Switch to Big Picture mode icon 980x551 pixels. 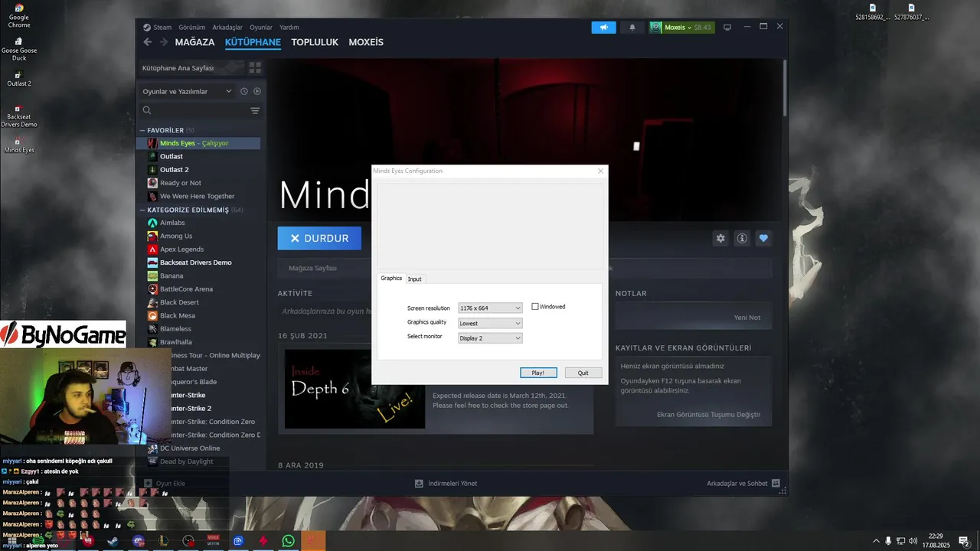tap(727, 28)
